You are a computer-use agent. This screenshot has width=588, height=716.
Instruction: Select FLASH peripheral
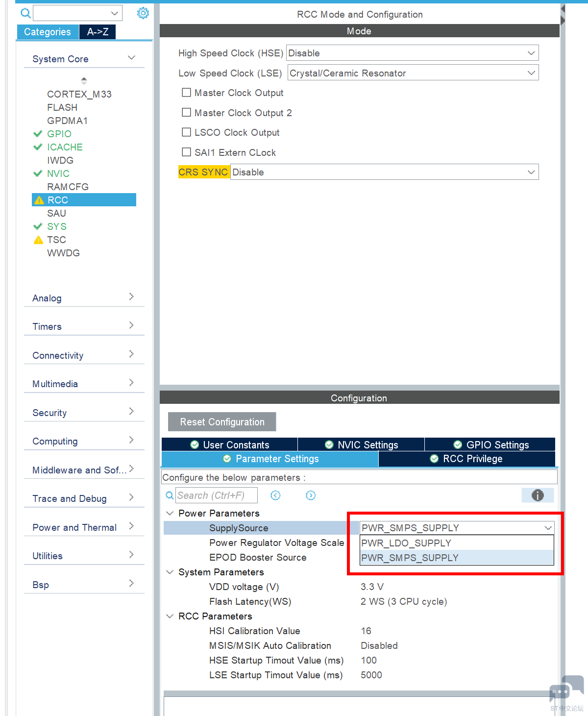(62, 107)
